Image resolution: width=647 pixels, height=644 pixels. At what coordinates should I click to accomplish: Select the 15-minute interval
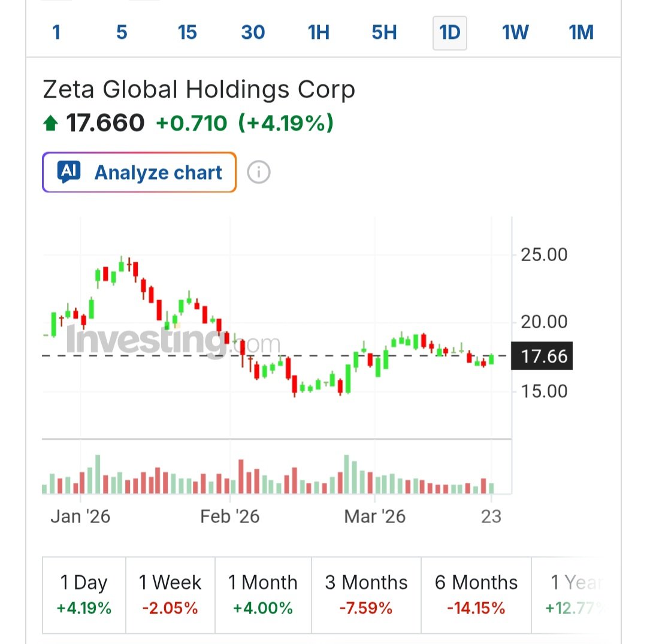[x=187, y=33]
